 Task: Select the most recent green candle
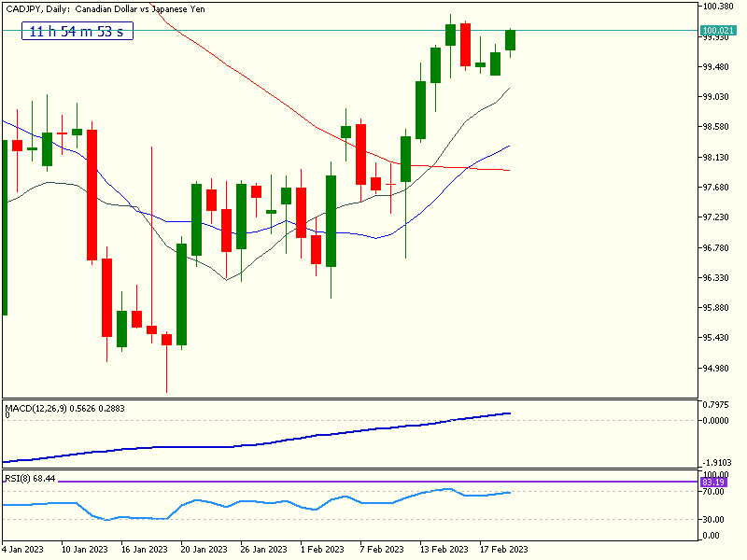pyautogui.click(x=511, y=40)
